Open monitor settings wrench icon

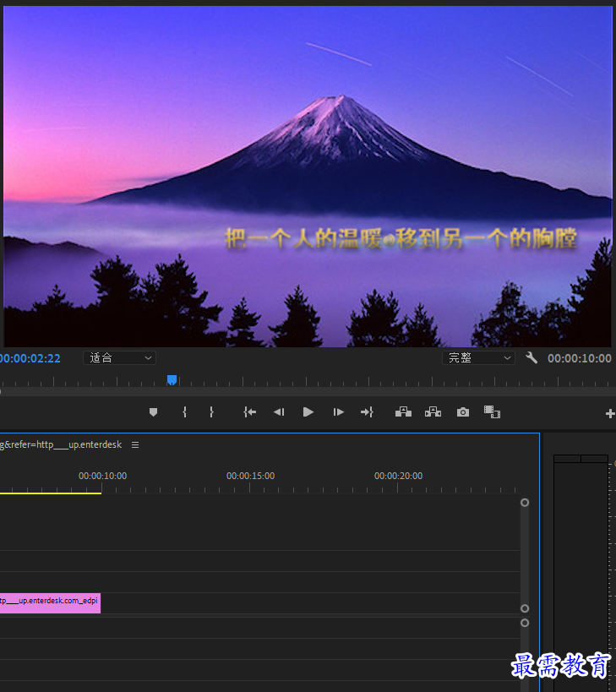(532, 358)
